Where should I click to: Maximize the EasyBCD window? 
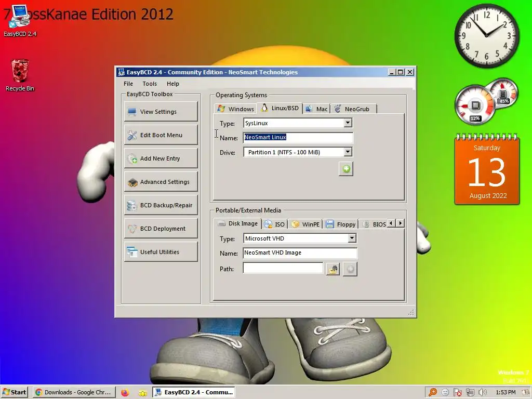click(401, 72)
